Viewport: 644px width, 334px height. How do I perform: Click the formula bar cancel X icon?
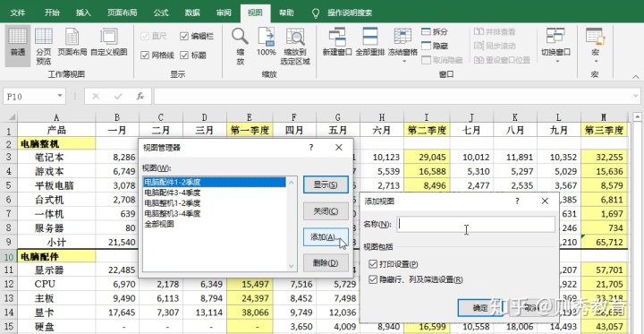pyautogui.click(x=96, y=96)
